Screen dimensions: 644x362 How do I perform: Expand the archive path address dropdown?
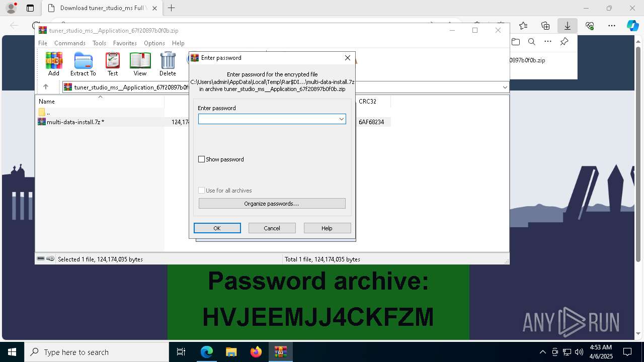(505, 87)
